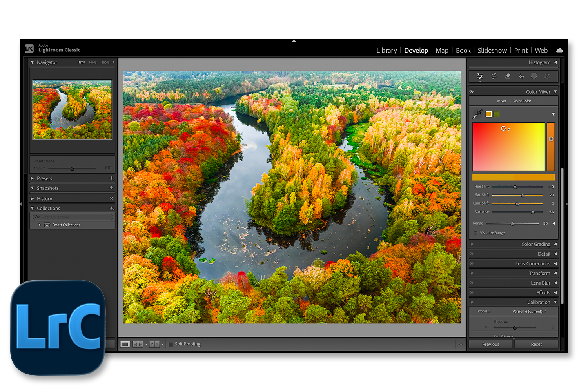Click the Navigator preview thumbnail
Viewport: 588px width, 392px height.
pyautogui.click(x=73, y=110)
